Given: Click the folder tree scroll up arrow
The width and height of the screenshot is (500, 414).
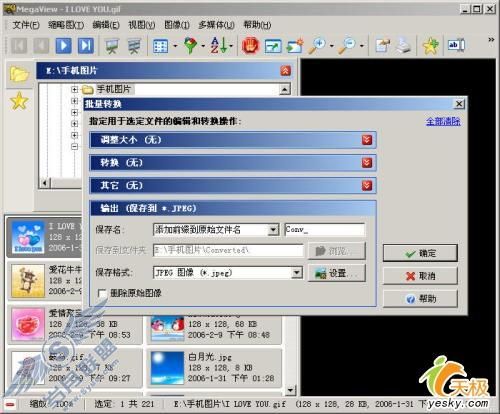Looking at the screenshot, I should 285,89.
